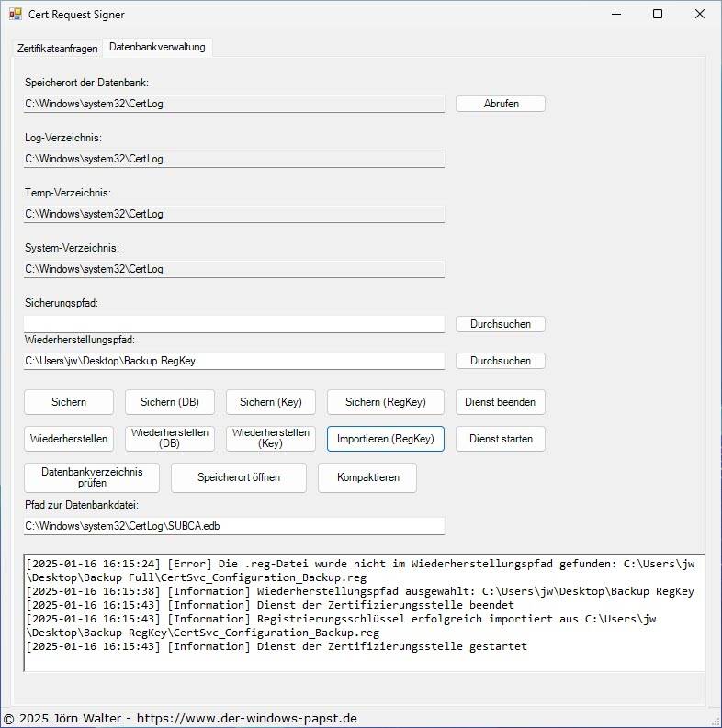The width and height of the screenshot is (722, 728).
Task: Click Datenbankverzeichnis prüfen button
Action: click(x=92, y=477)
